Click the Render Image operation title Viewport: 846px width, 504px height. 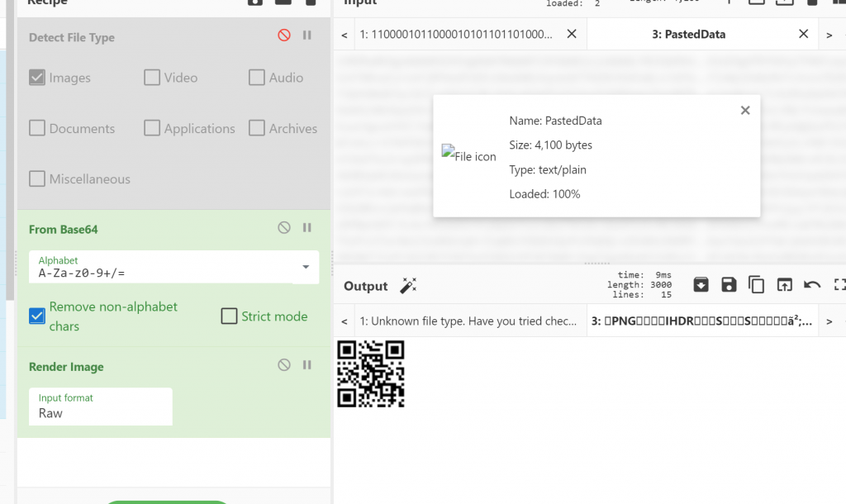pyautogui.click(x=66, y=367)
